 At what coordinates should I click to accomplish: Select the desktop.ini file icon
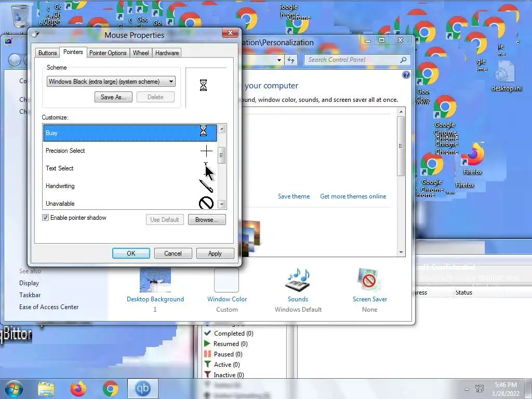507,76
